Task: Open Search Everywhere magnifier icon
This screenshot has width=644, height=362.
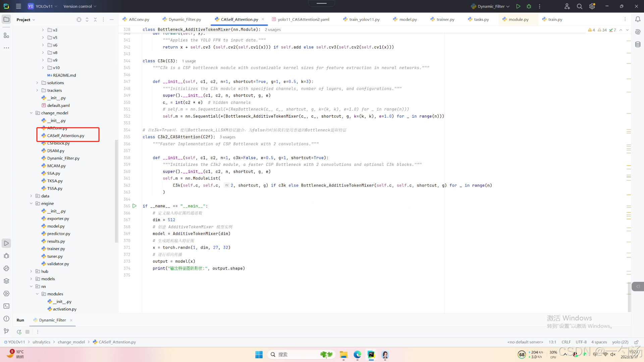Action: coord(579,6)
